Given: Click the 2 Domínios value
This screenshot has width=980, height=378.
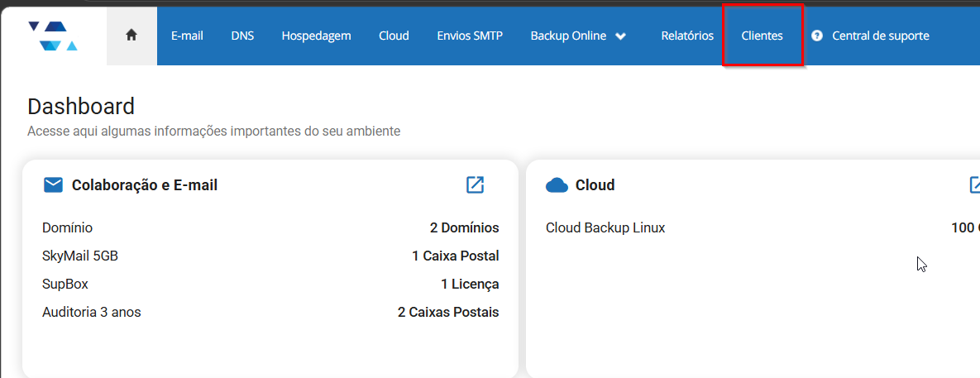Looking at the screenshot, I should click(x=465, y=227).
